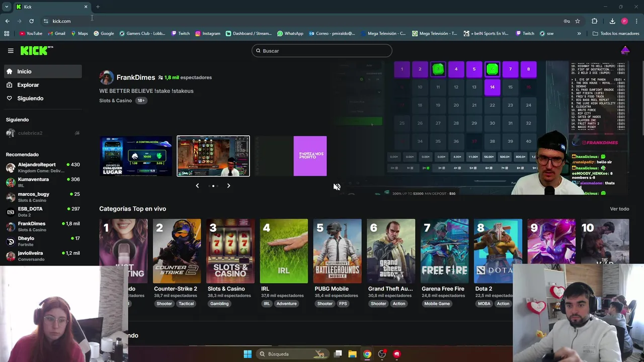This screenshot has width=644, height=362.
Task: Open the Slots & Casino label under FrankDimes
Action: (115, 101)
